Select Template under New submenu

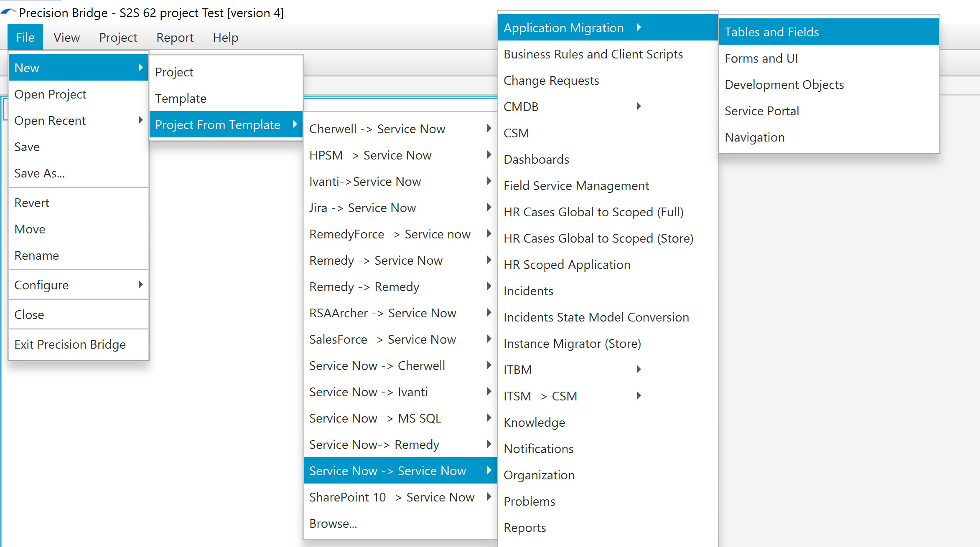(x=226, y=98)
